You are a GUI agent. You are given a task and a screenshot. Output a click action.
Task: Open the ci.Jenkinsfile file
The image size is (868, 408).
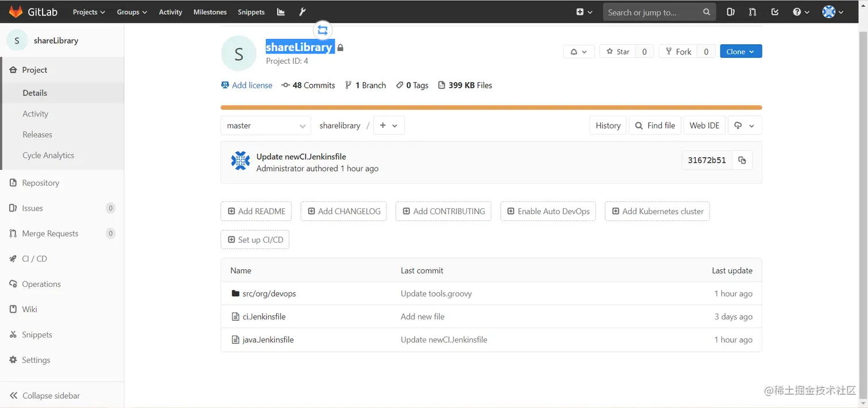[x=264, y=317]
